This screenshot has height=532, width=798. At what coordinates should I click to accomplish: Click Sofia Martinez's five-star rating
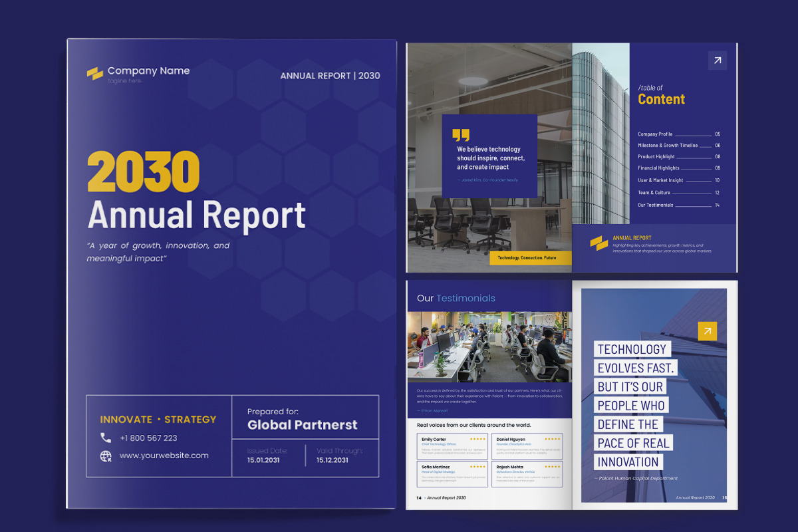pyautogui.click(x=477, y=467)
